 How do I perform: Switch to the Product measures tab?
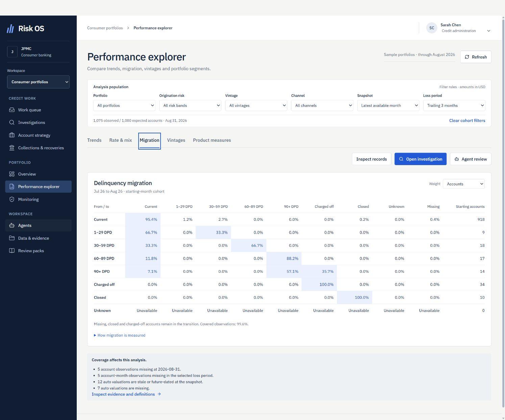pos(212,140)
